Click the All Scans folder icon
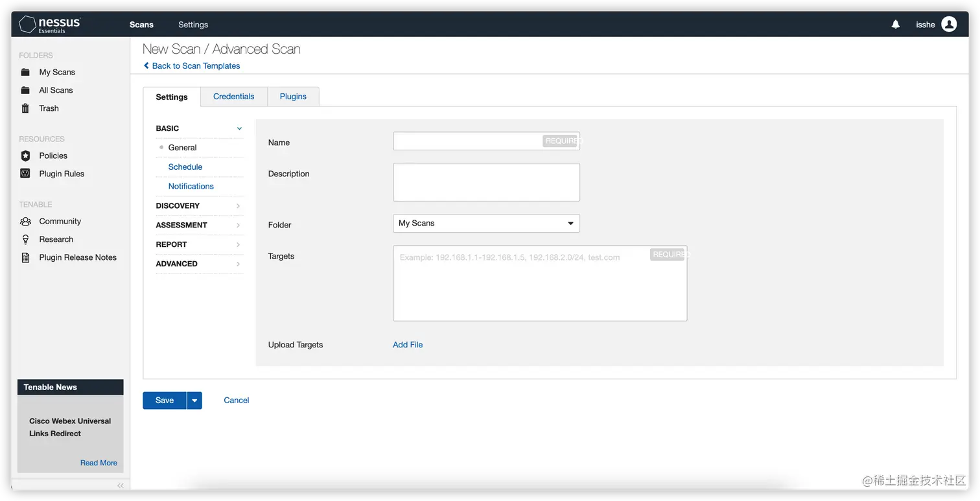 25,90
